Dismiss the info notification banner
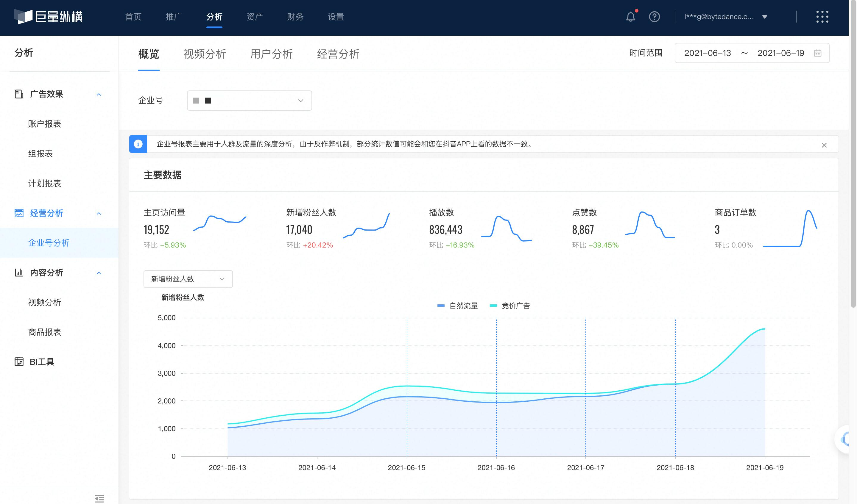 pos(824,145)
